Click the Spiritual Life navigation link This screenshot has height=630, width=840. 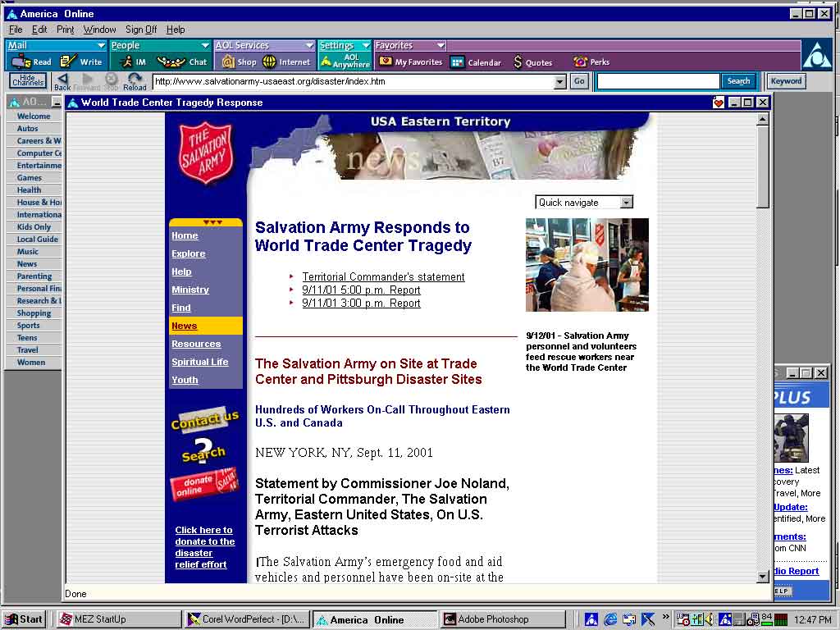[200, 362]
